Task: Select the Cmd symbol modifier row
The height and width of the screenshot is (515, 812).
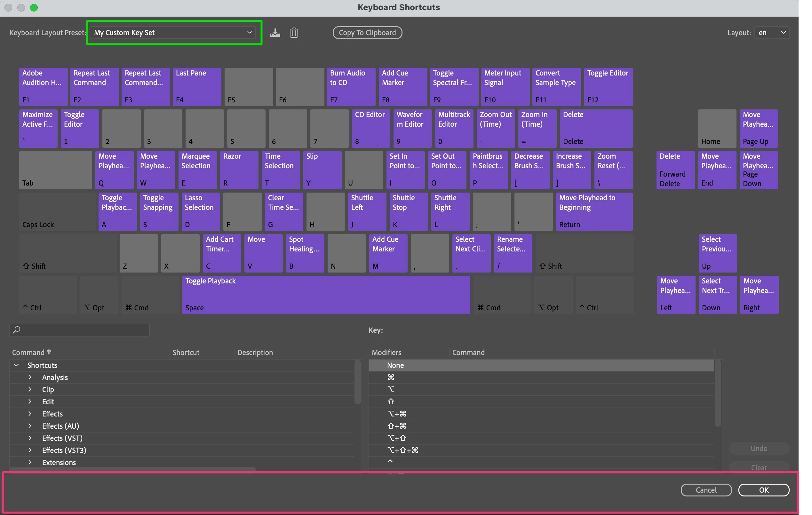Action: (391, 377)
